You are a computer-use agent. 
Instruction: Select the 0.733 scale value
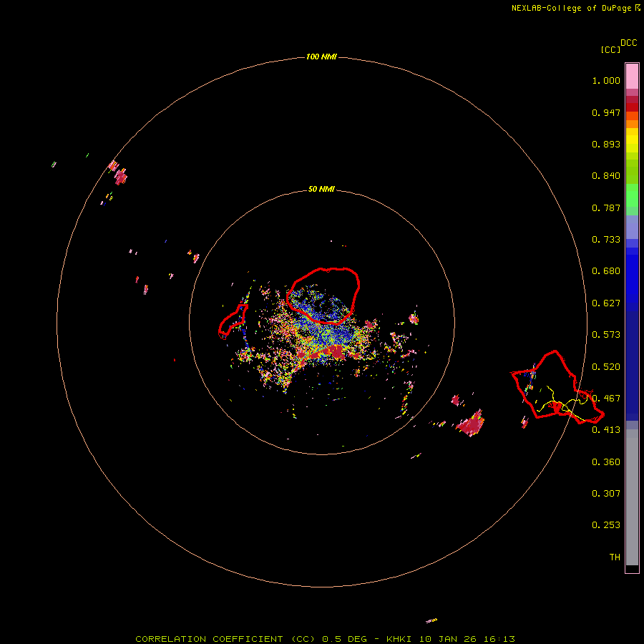click(606, 240)
